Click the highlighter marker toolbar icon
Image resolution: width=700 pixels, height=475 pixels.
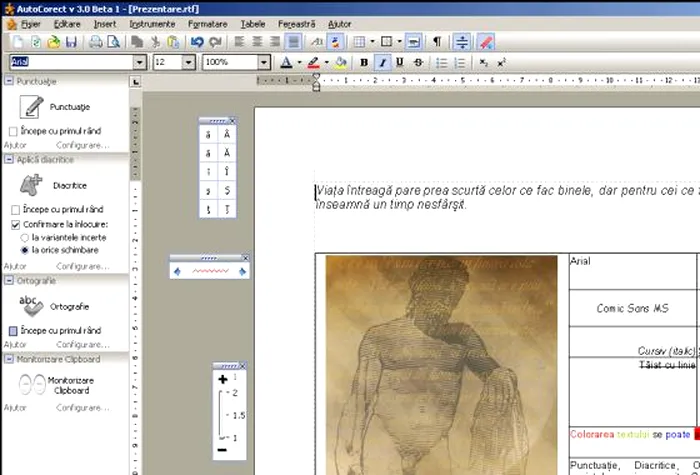[485, 42]
